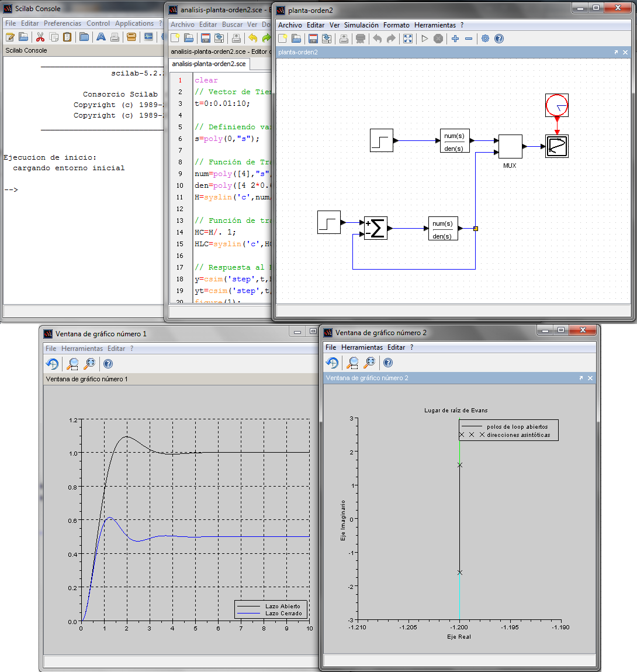Zoom out with the minus icon in Xcos

[469, 39]
